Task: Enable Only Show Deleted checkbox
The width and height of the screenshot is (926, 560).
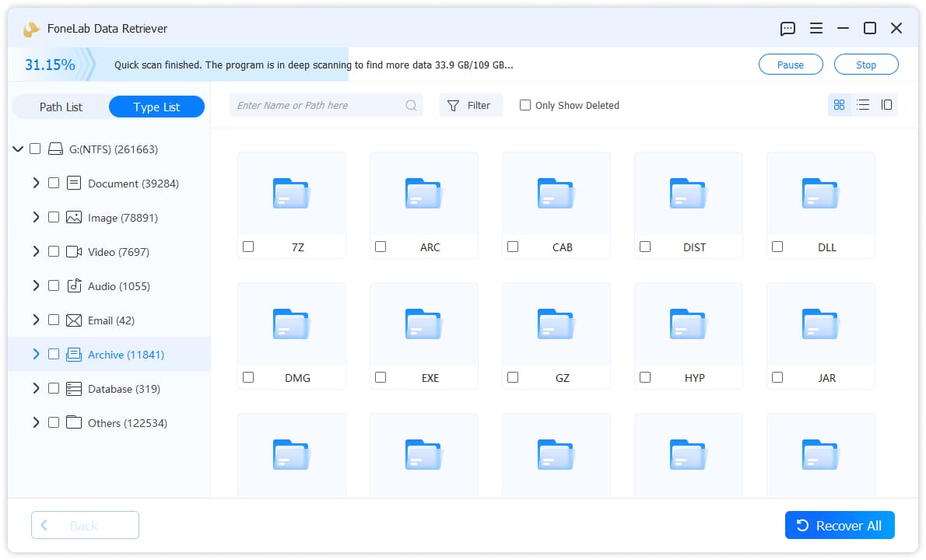Action: click(525, 105)
